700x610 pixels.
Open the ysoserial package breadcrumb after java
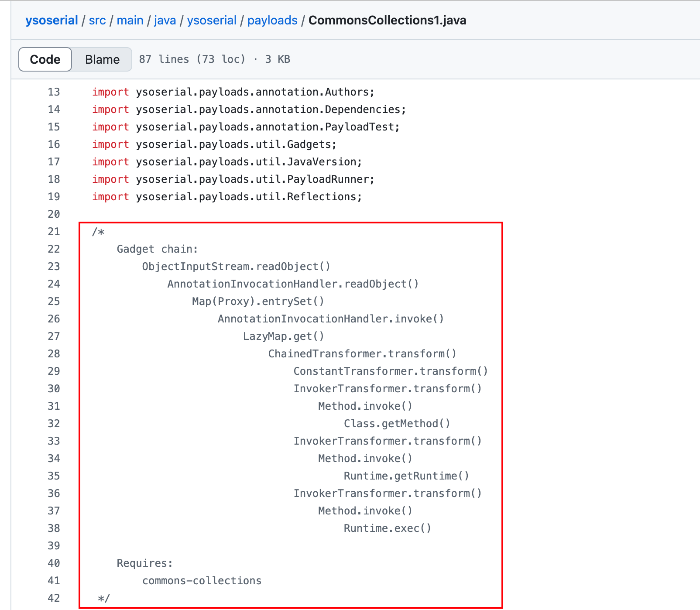pos(212,21)
